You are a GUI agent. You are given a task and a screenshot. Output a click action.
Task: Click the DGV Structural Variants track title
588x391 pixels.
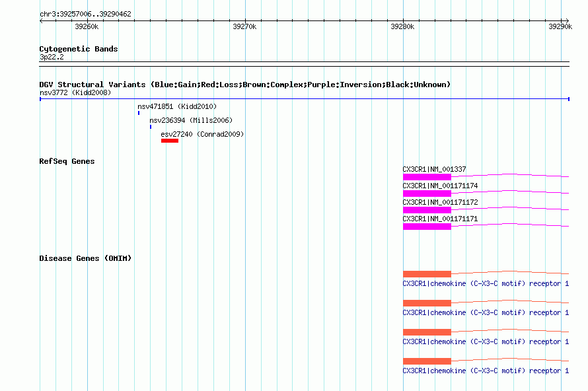[x=244, y=85]
